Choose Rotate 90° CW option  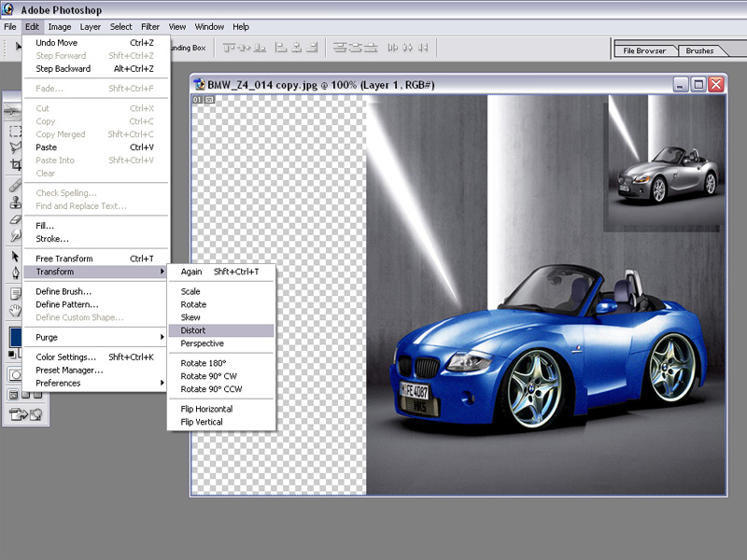[221, 376]
